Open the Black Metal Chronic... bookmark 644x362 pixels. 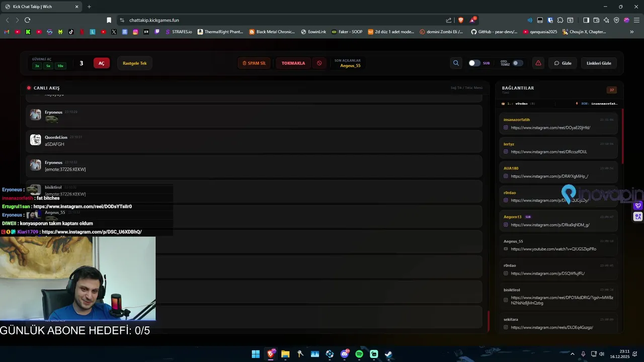pos(272,32)
